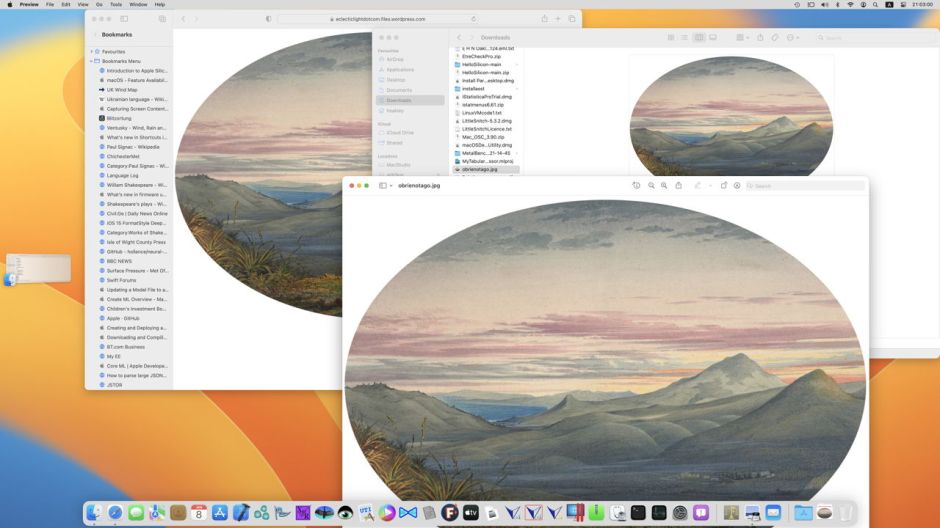The height and width of the screenshot is (528, 940).
Task: Collapse the Bookmarks Menu folder
Action: click(92, 61)
